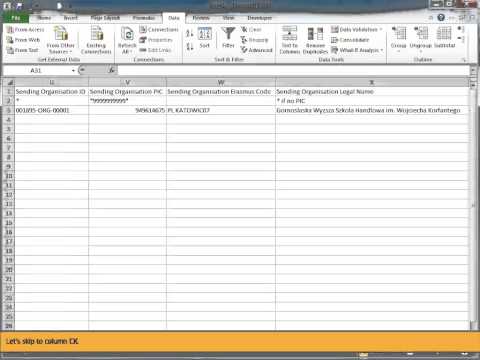Expand the formula bar
Screen dimensions: 480x360
pyautogui.click(x=473, y=70)
